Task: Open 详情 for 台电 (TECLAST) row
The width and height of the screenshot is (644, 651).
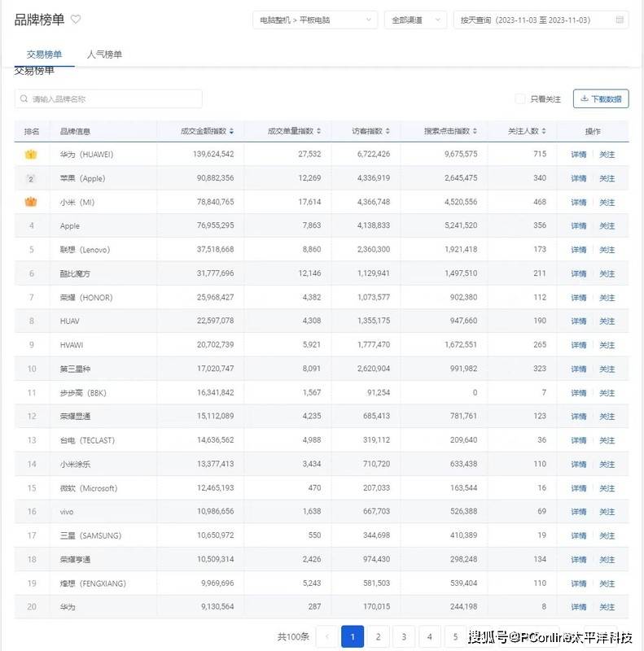Action: click(578, 440)
